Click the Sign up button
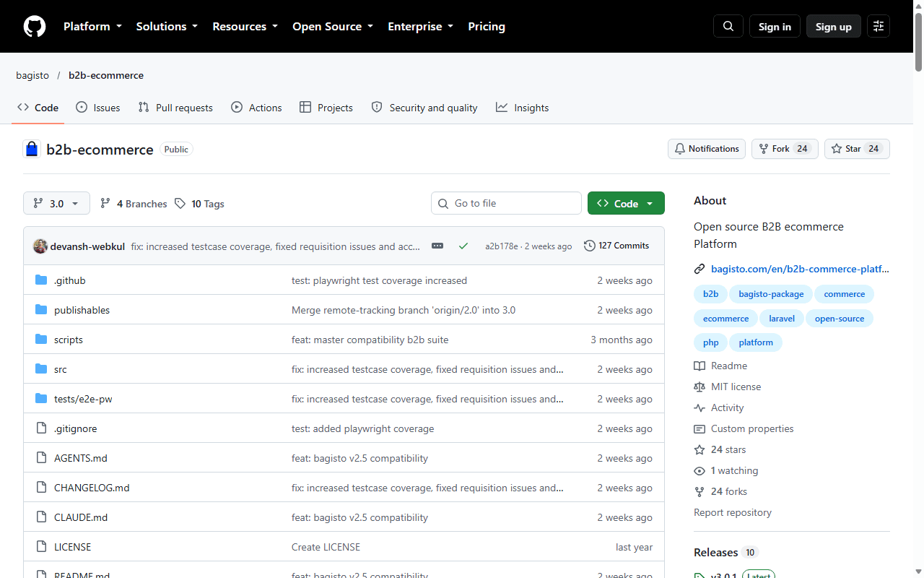Viewport: 924px width, 578px height. click(834, 27)
